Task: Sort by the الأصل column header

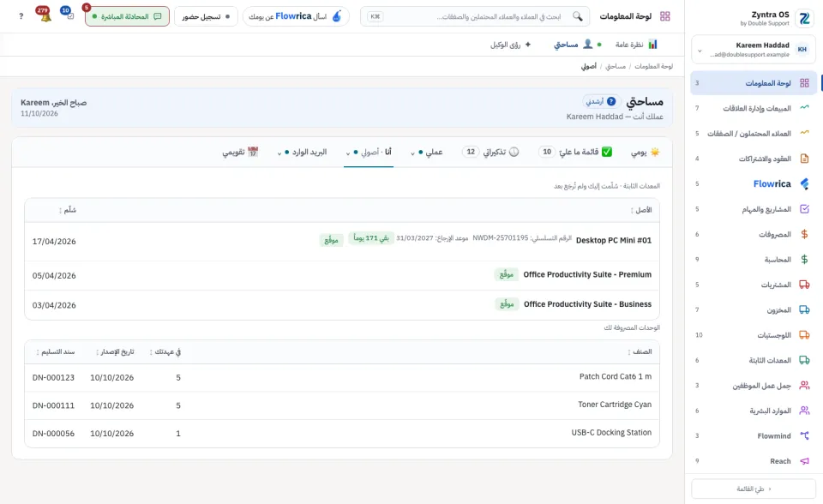Action: point(641,210)
